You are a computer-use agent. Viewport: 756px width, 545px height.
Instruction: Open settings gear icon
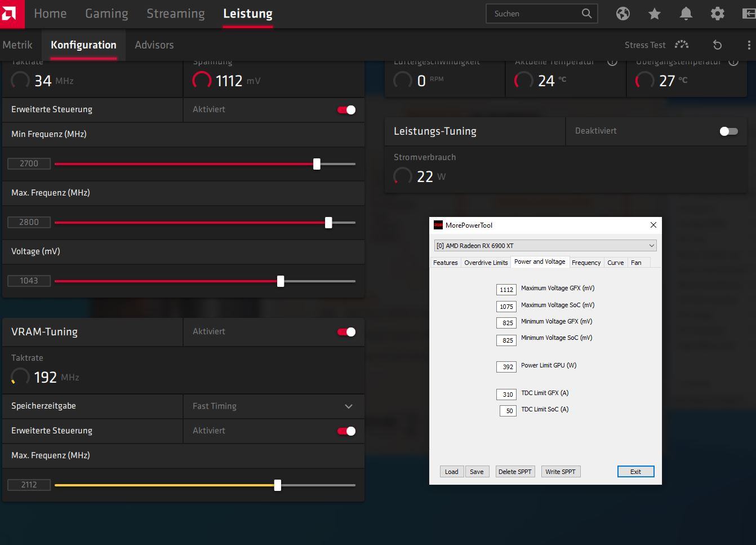718,14
